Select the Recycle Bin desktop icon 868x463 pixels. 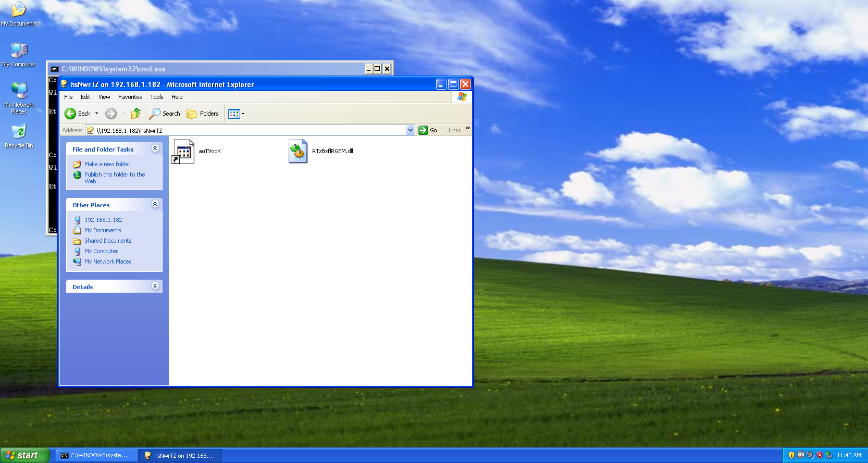(x=19, y=136)
